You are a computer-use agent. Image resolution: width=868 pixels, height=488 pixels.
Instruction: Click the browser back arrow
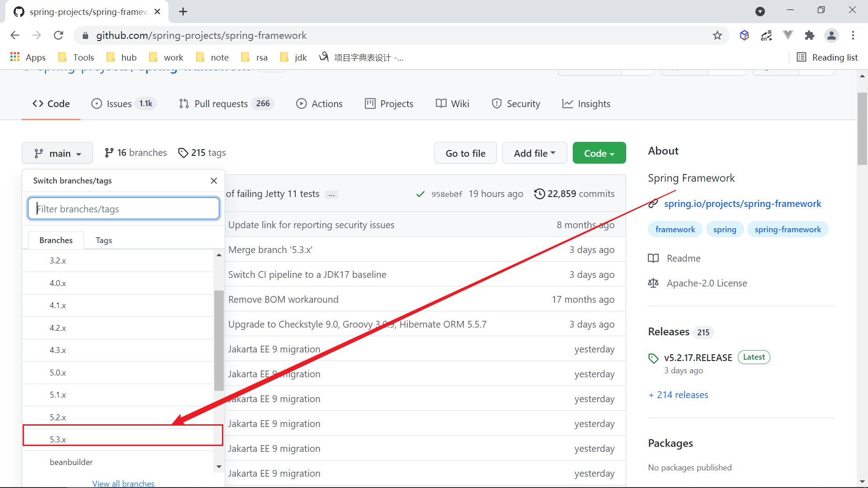click(15, 35)
